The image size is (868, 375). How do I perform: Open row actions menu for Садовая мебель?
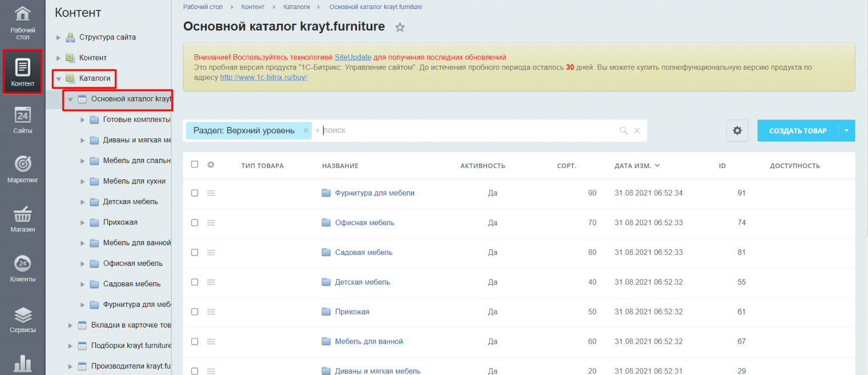click(211, 253)
